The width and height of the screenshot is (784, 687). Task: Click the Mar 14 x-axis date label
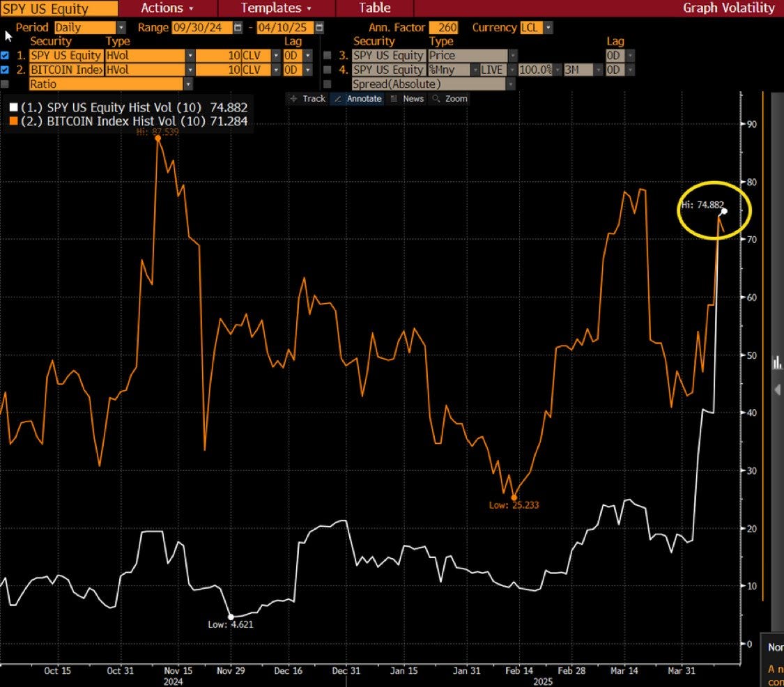pyautogui.click(x=624, y=670)
